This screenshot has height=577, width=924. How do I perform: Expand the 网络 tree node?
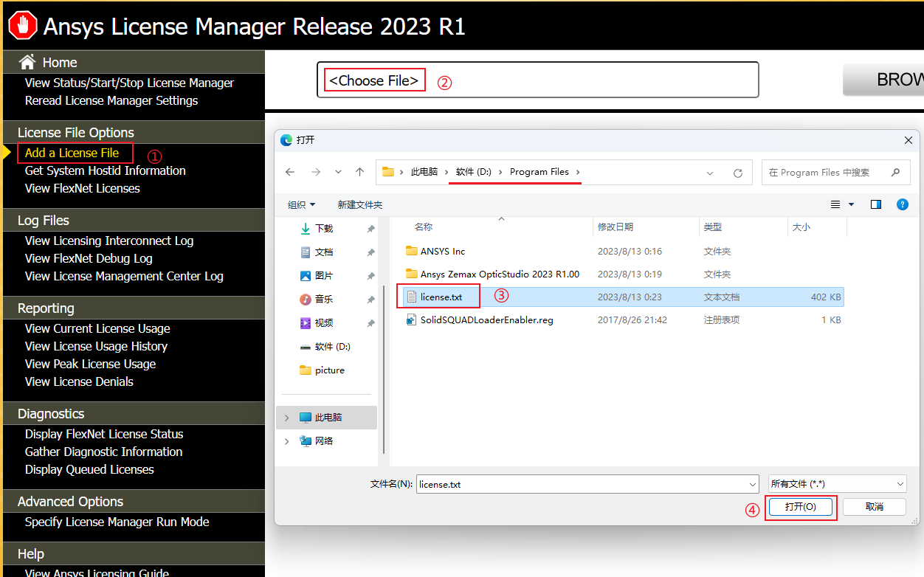(286, 441)
